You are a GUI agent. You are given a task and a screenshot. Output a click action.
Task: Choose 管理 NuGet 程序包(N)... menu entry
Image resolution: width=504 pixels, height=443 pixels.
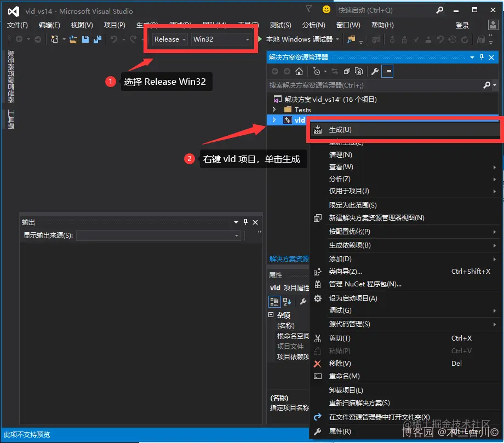(x=405, y=284)
